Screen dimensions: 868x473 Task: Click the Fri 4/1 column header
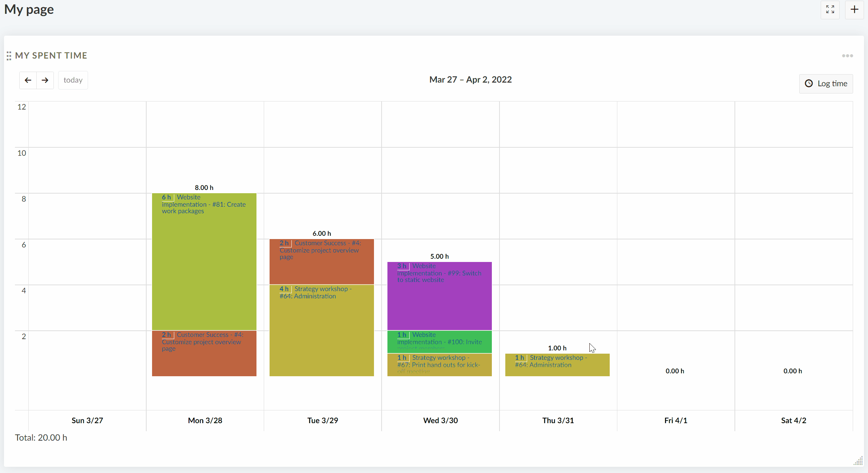point(676,420)
